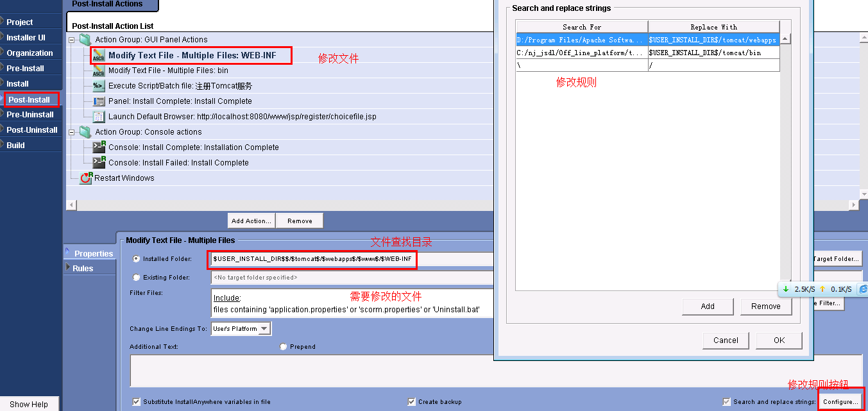Select the forward slash replace-with cell
This screenshot has width=868, height=411.
point(714,65)
